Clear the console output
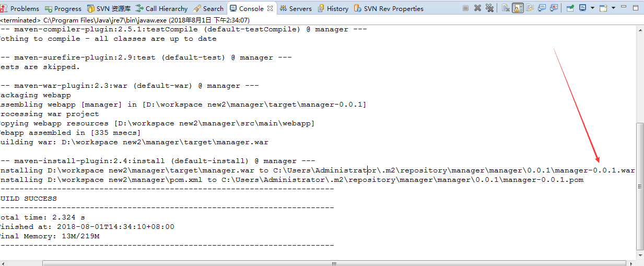 coord(506,8)
